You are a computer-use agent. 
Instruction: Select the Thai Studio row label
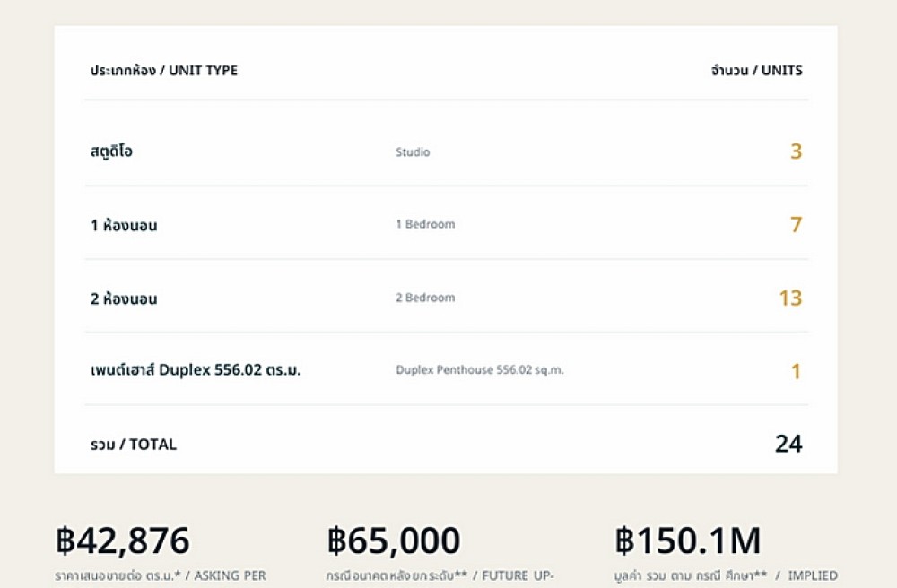click(111, 151)
